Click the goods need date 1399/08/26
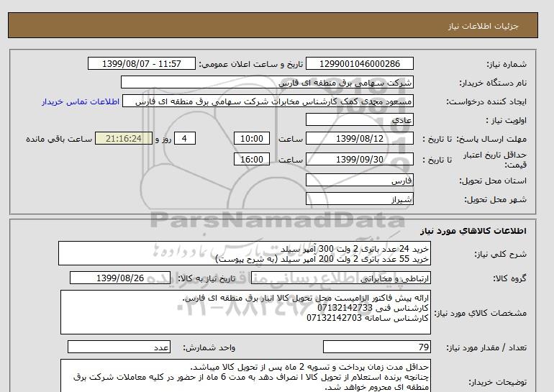 coord(120,278)
